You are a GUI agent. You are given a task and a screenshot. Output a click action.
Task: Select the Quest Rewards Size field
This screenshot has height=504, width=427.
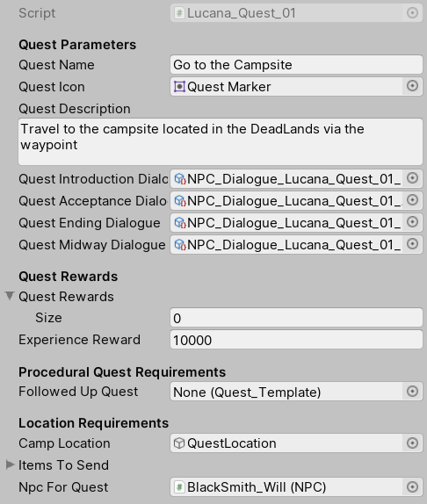click(296, 318)
